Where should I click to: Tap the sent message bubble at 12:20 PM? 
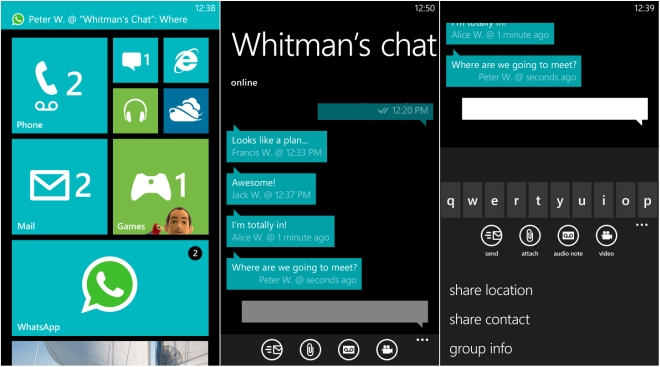[x=375, y=113]
